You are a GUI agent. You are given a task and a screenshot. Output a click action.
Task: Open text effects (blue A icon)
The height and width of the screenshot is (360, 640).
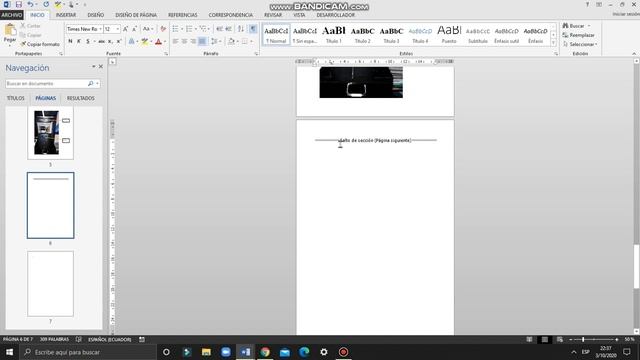point(131,41)
